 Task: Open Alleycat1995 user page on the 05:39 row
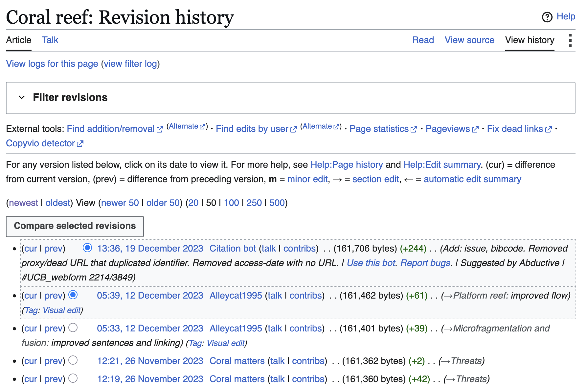coord(236,296)
